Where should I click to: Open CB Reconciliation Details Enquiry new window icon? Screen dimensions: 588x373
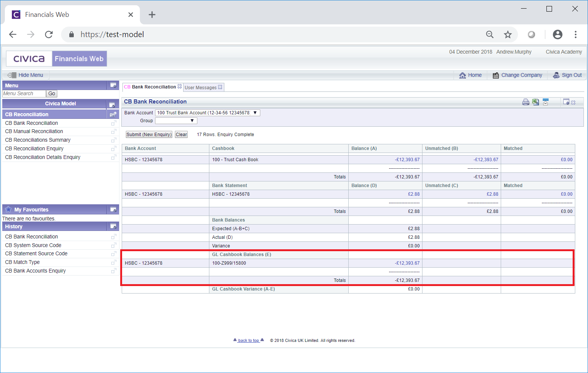(x=114, y=157)
